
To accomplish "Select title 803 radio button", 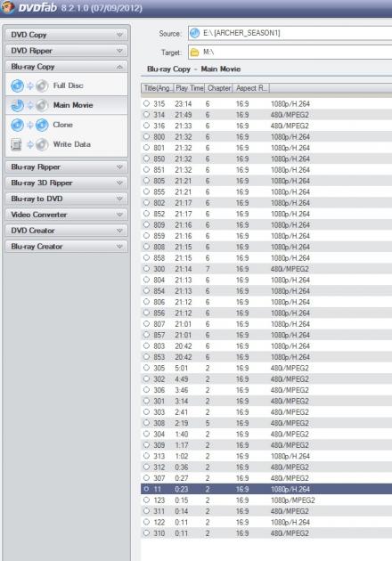I will (x=146, y=346).
